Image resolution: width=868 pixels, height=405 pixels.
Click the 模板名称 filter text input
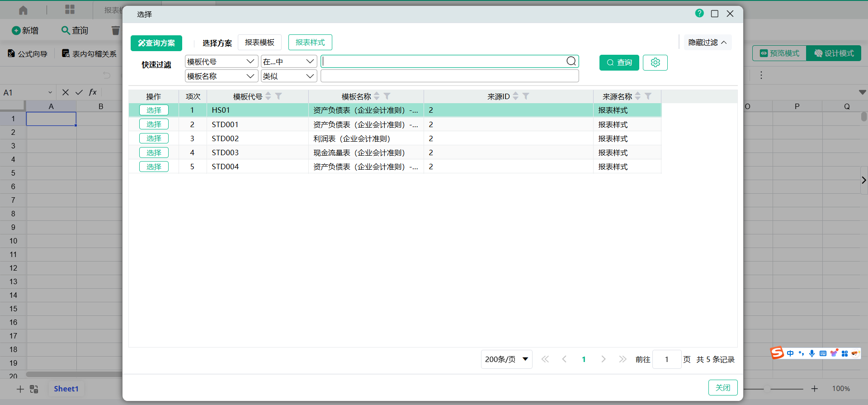click(x=449, y=76)
